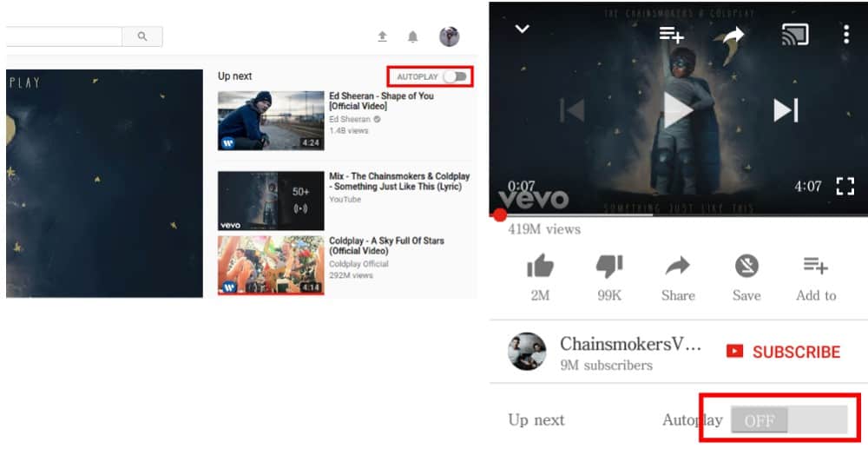This screenshot has width=868, height=455.
Task: Open the upload video icon
Action: point(382,36)
